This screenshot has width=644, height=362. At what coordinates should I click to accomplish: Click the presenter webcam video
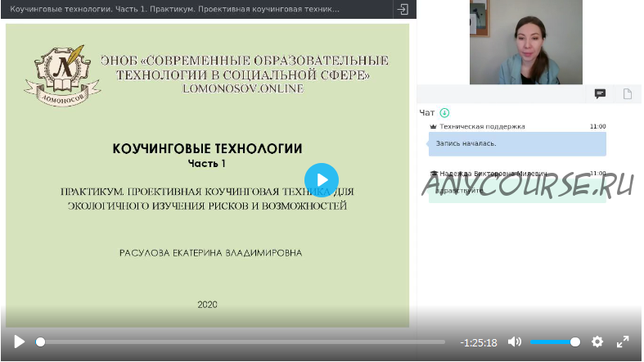coord(525,43)
